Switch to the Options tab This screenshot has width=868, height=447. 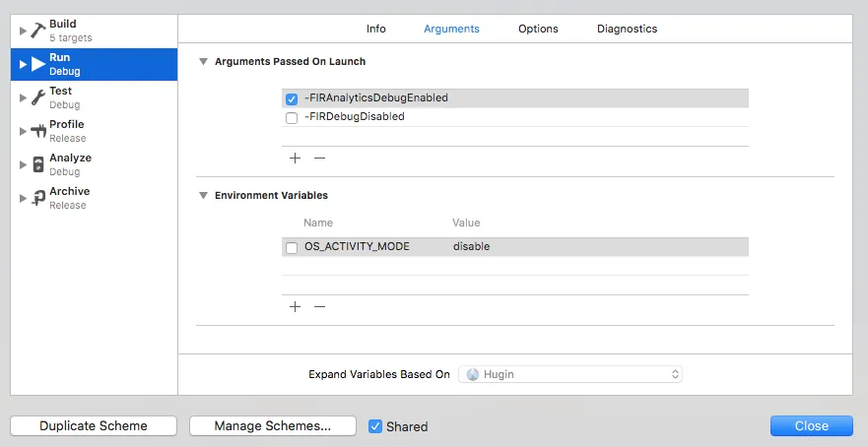538,29
